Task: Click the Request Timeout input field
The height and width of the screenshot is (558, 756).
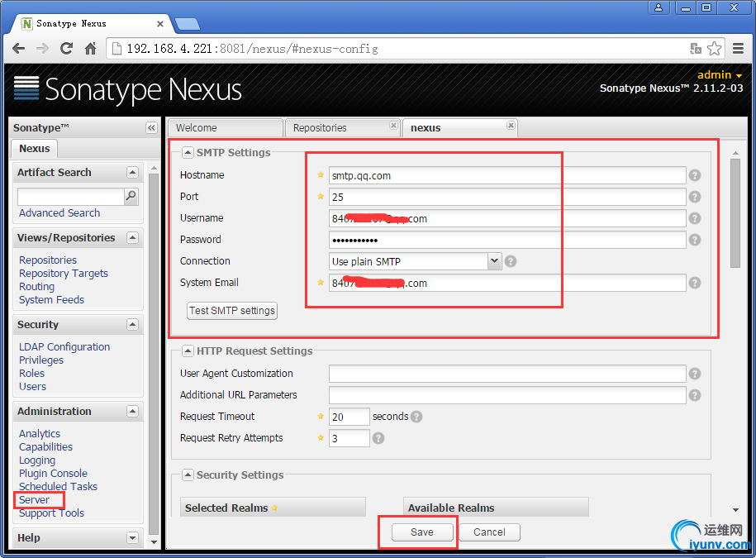Action: (349, 417)
